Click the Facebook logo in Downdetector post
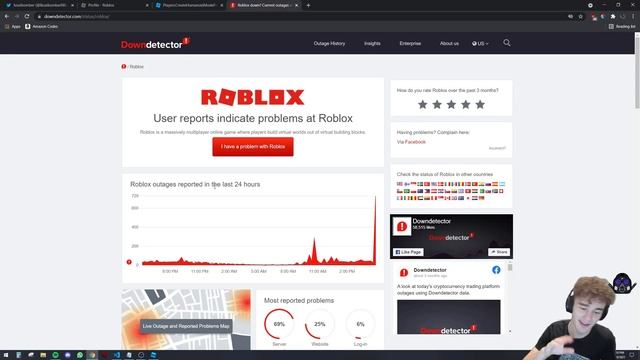 pyautogui.click(x=496, y=270)
